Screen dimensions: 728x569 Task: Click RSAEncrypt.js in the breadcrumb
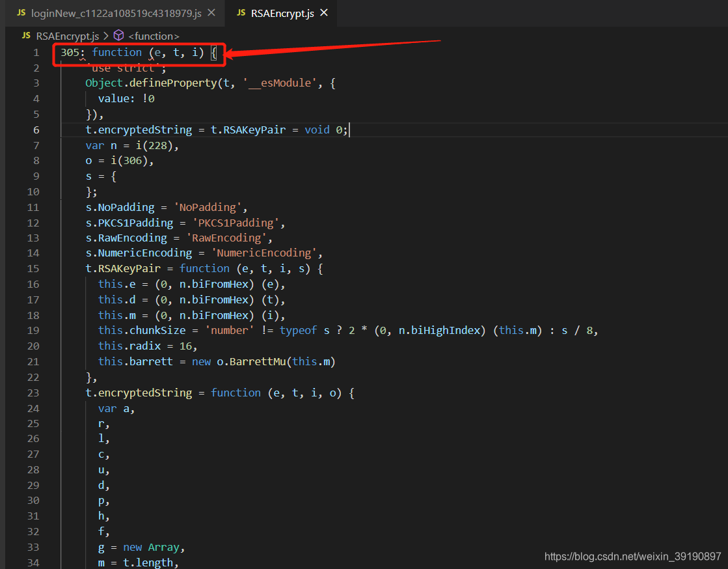[67, 36]
